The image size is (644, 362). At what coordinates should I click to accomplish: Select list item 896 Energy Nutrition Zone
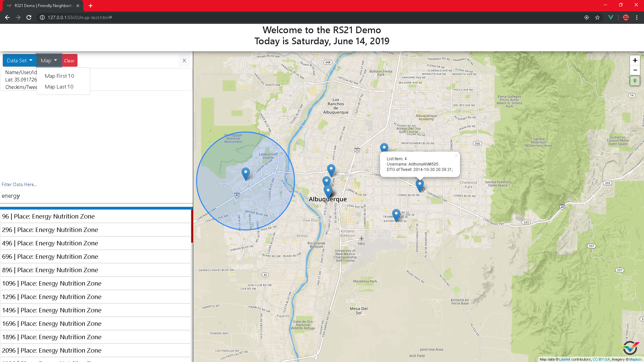(x=96, y=270)
